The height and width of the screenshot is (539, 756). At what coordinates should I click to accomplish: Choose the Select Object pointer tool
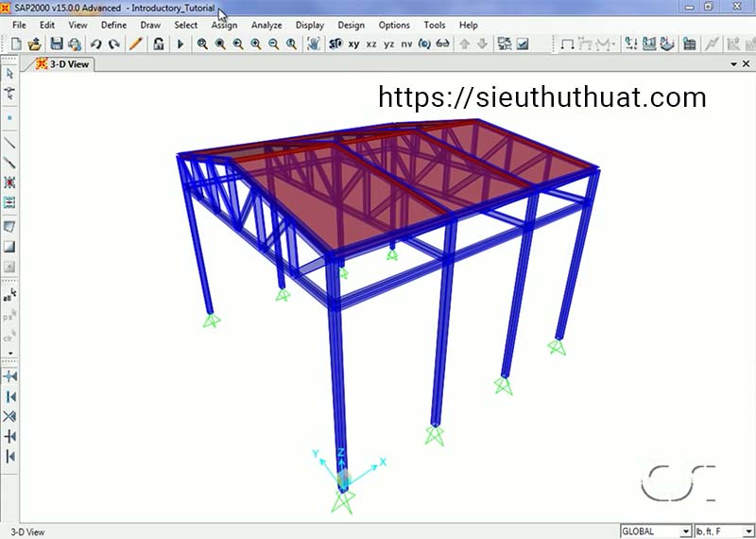9,74
